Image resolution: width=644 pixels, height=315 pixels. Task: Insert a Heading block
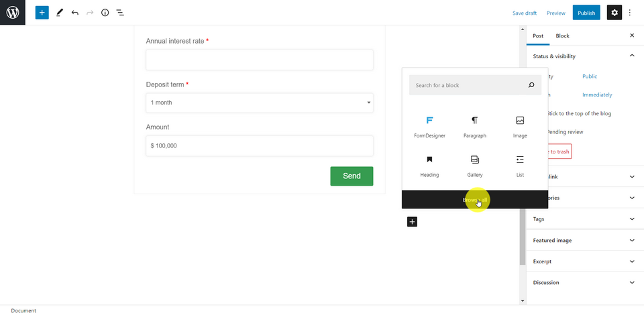pos(429,165)
